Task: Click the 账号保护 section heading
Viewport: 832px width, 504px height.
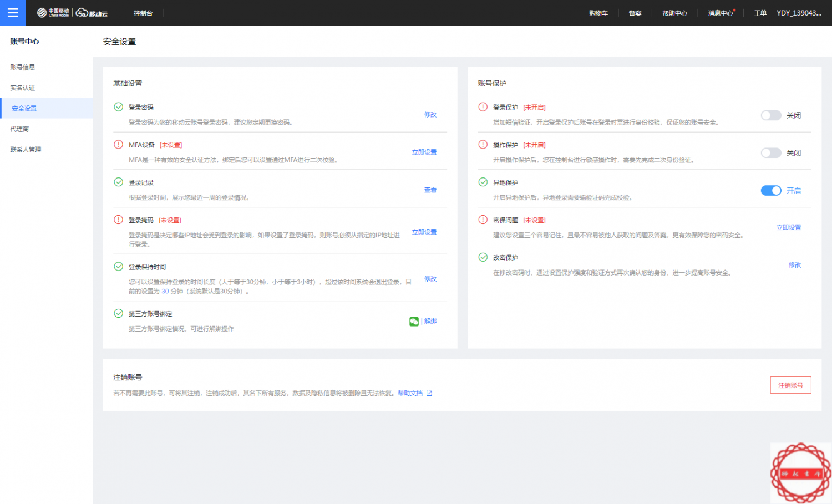Action: [x=492, y=84]
